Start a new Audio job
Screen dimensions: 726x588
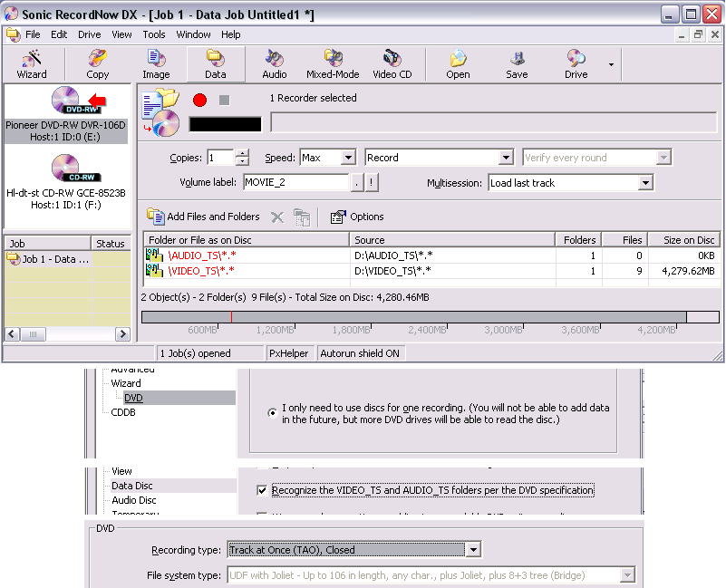(274, 64)
